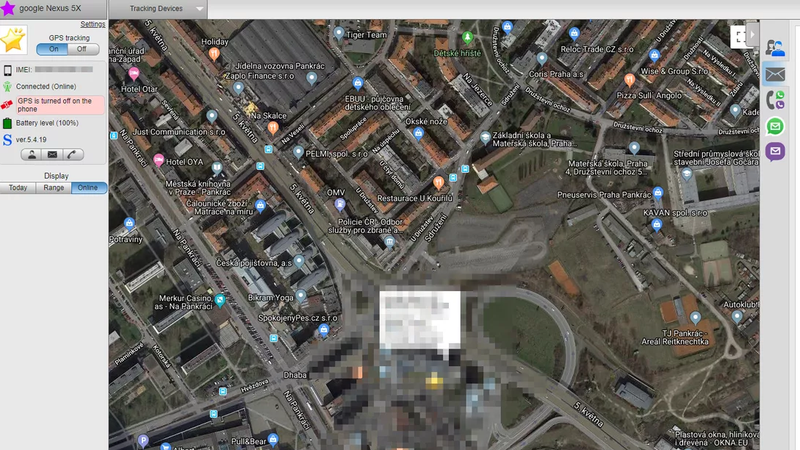800x450 pixels.
Task: Click the KAVAN spol. s r.o. marker
Action: [657, 224]
